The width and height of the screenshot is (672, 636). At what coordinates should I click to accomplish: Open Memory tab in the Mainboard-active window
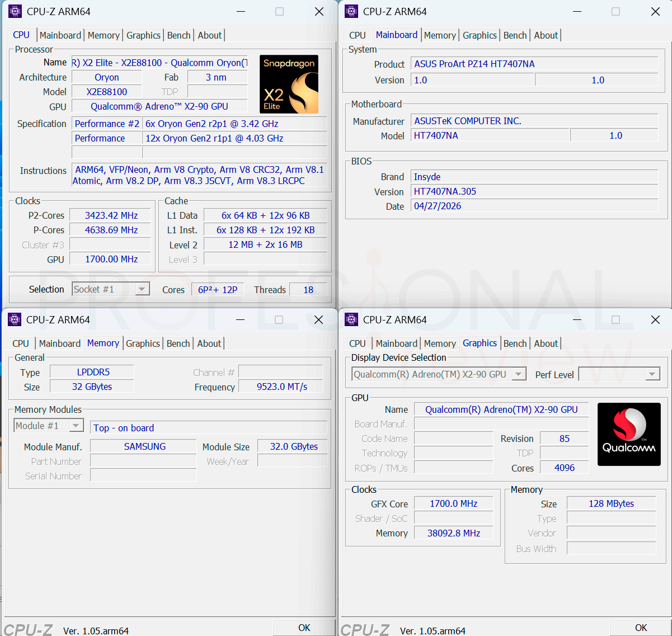[440, 35]
